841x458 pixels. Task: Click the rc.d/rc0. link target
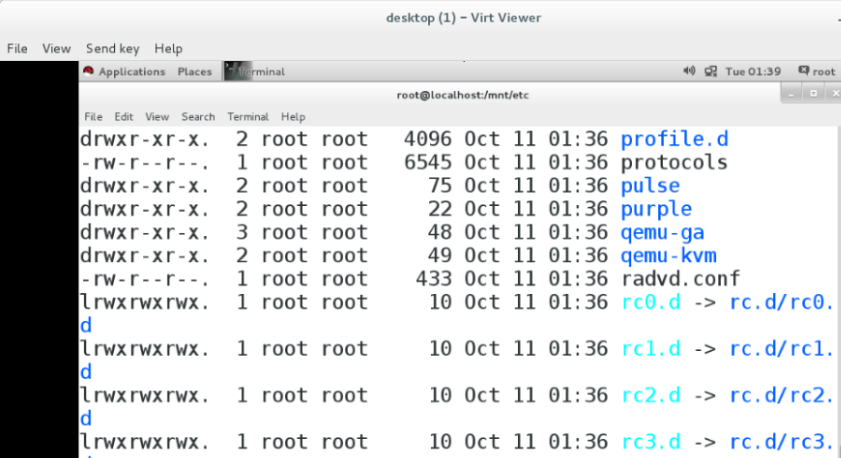(781, 302)
